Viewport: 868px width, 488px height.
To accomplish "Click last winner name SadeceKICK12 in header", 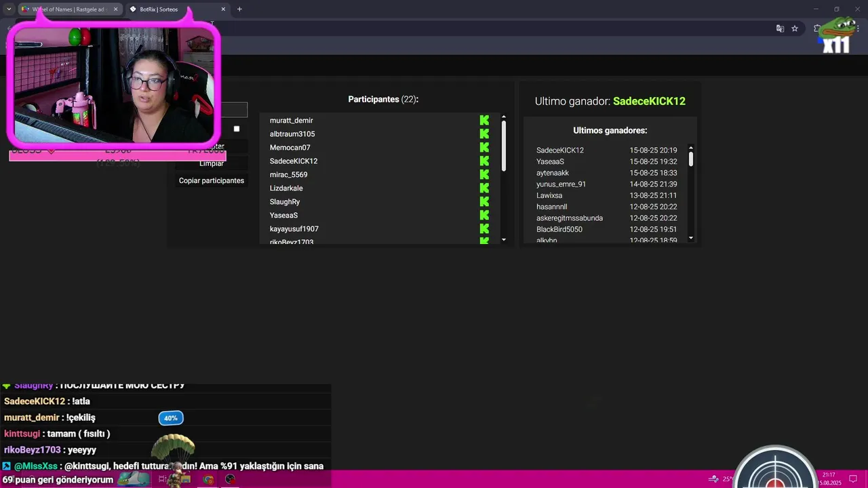I will click(x=649, y=101).
